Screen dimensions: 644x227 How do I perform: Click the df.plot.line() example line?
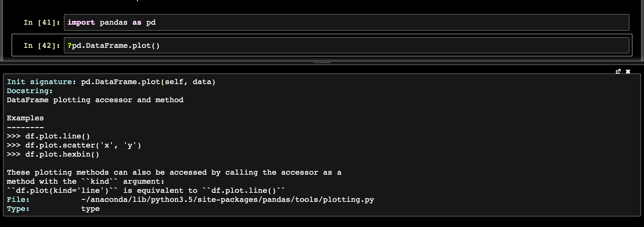click(48, 136)
